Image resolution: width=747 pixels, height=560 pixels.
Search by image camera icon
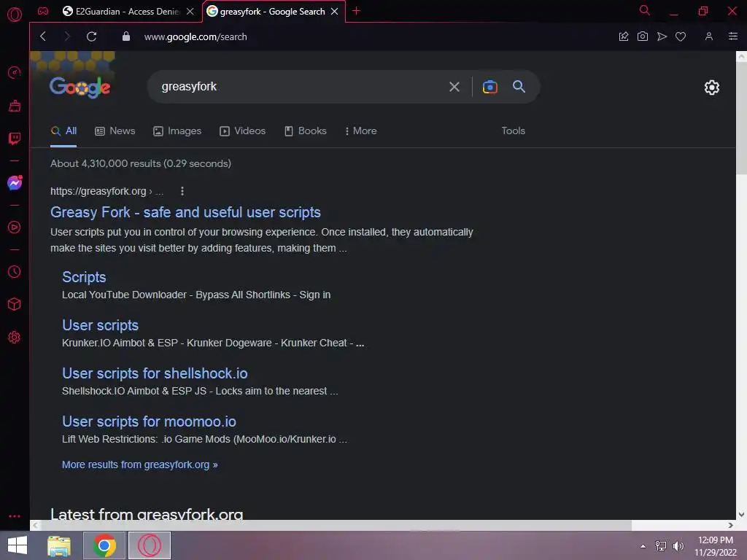489,87
